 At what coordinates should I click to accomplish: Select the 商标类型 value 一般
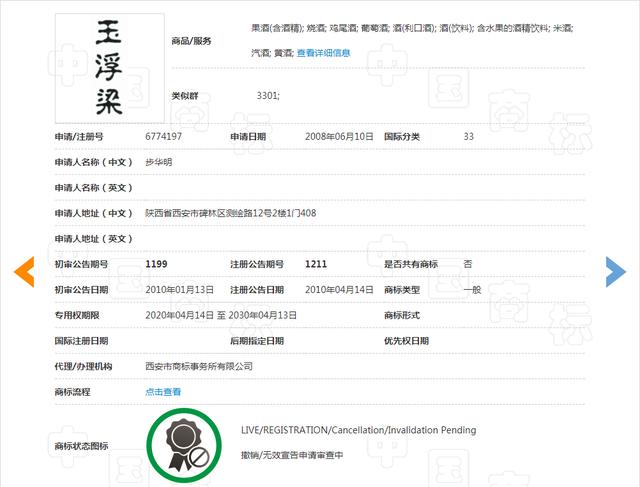pos(472,290)
